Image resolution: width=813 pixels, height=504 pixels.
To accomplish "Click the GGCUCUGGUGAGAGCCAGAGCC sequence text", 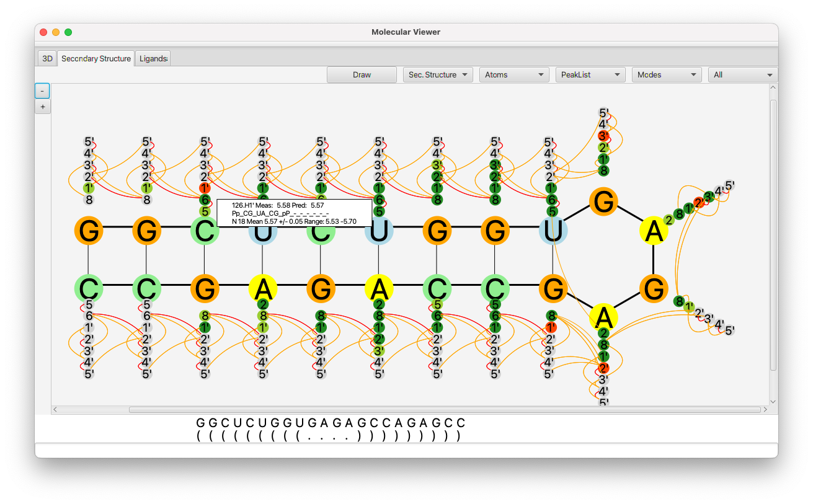I will coord(331,423).
